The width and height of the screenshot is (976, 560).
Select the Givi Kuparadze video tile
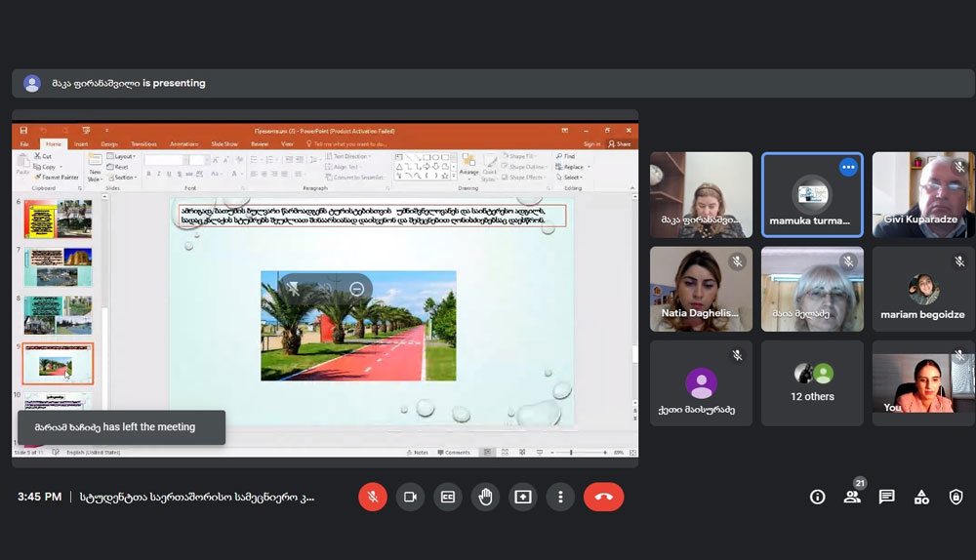(922, 194)
